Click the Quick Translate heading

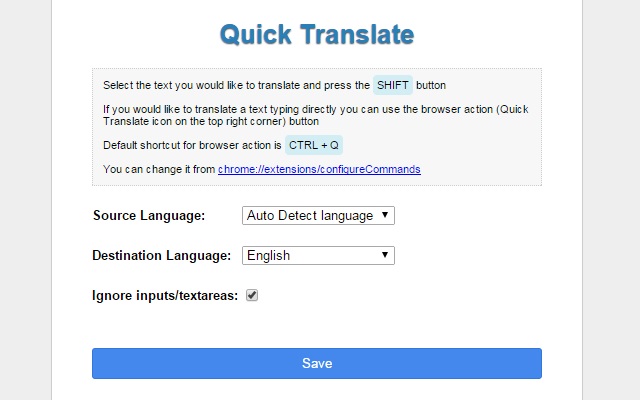tap(316, 36)
